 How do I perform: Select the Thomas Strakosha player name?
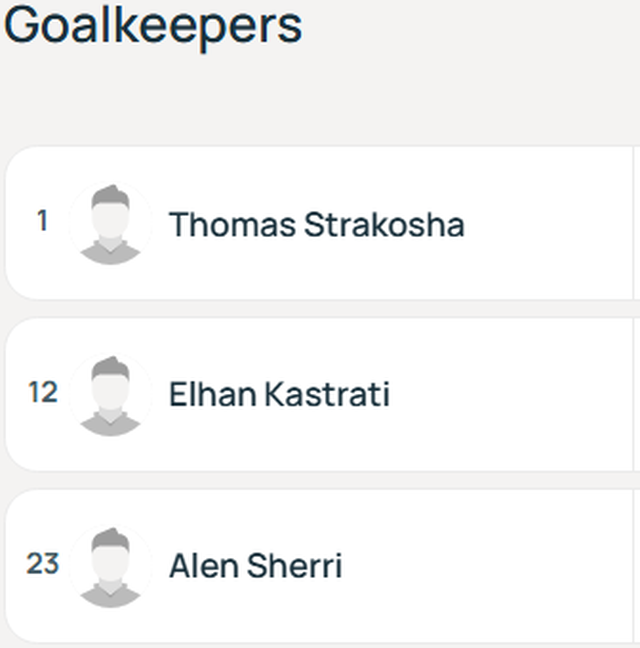(x=317, y=224)
